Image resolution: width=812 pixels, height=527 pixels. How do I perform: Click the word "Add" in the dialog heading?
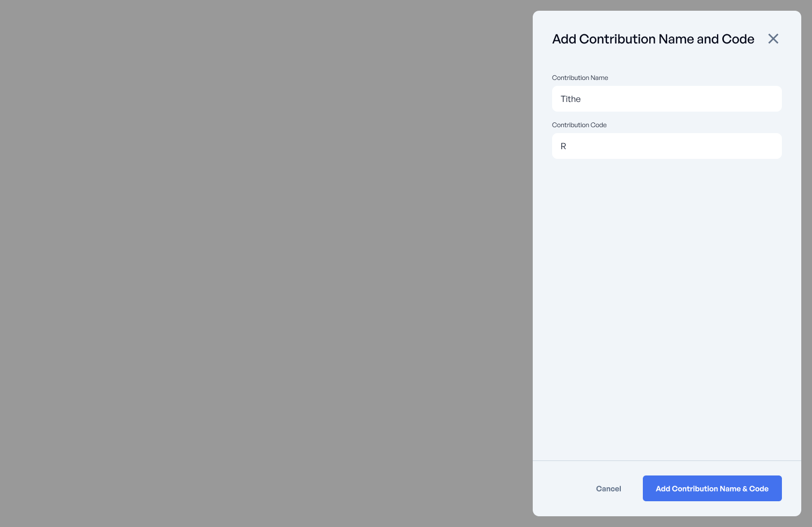[564, 39]
